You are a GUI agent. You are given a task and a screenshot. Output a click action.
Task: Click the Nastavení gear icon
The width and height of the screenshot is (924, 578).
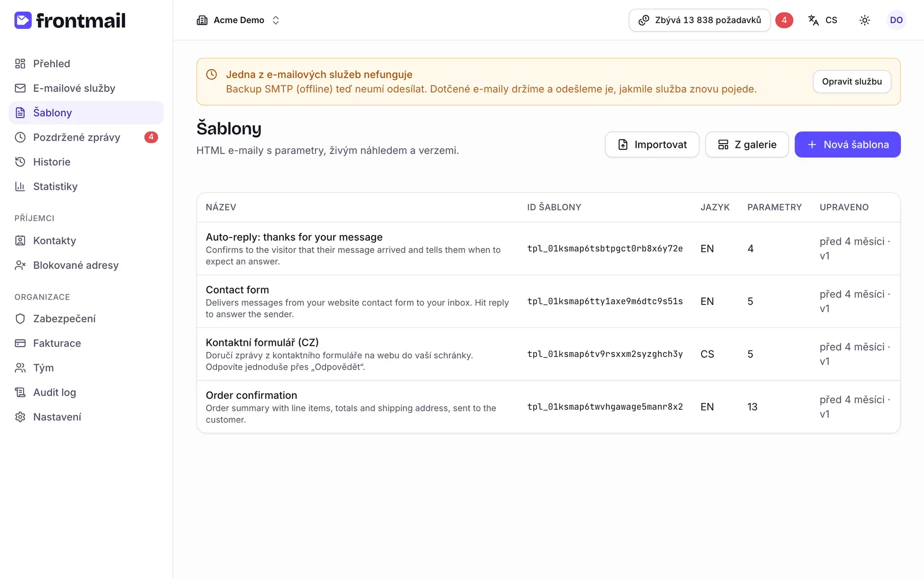[x=20, y=417]
